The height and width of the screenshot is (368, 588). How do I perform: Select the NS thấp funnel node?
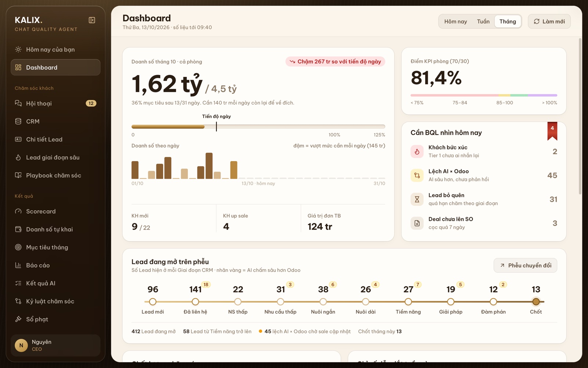pos(238,302)
